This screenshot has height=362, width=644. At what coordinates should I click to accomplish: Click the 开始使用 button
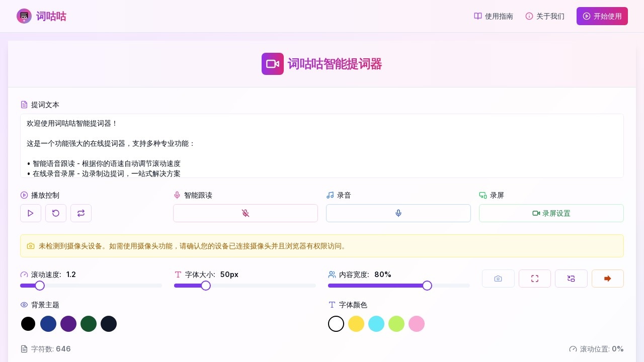pos(602,16)
